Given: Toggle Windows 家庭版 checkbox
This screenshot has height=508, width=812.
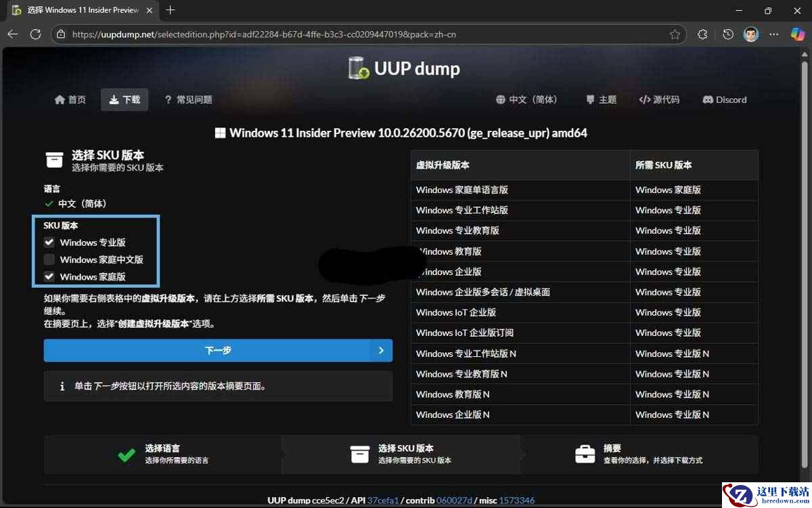Looking at the screenshot, I should click(x=49, y=276).
